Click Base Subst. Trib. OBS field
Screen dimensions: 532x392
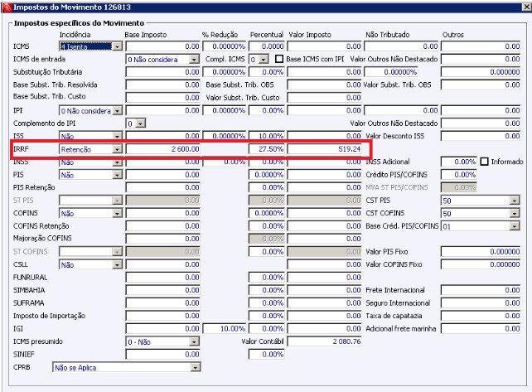point(324,85)
